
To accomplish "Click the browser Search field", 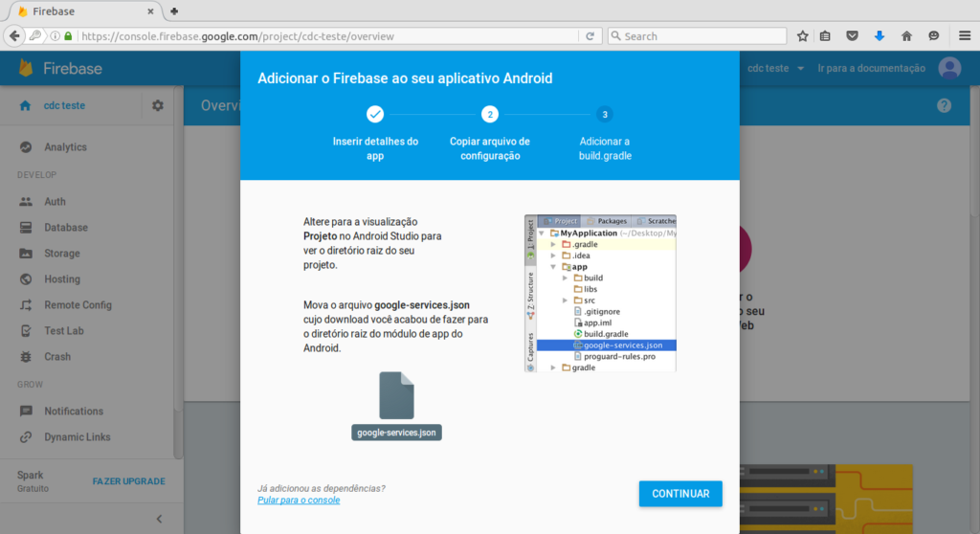I will point(697,36).
